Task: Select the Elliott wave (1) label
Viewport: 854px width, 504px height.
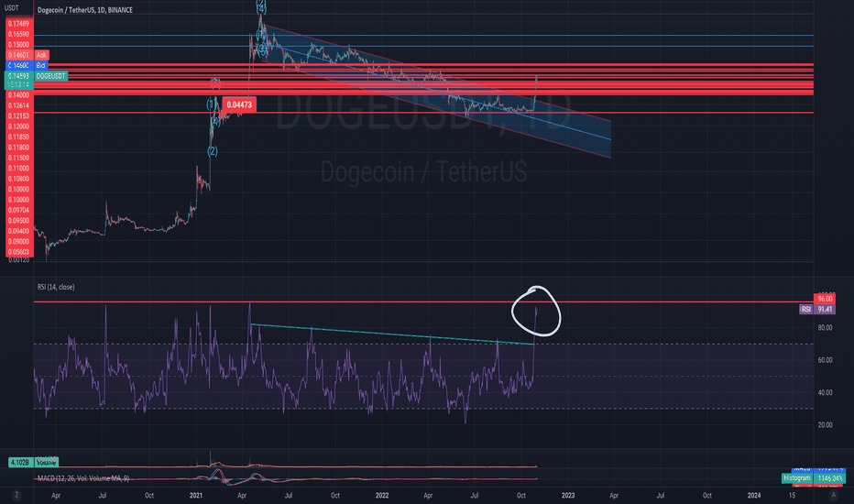Action: coord(212,104)
